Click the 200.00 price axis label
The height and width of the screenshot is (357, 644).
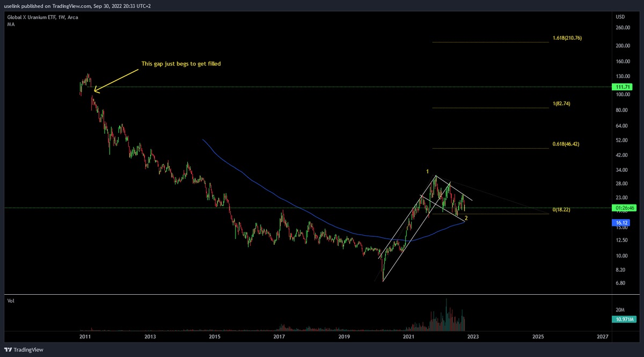pyautogui.click(x=623, y=46)
